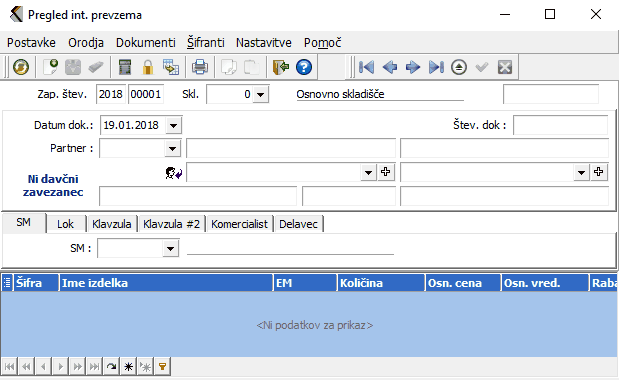Click the Zap. štev. number field 00001
Screen dimensions: 619x380
pos(146,94)
